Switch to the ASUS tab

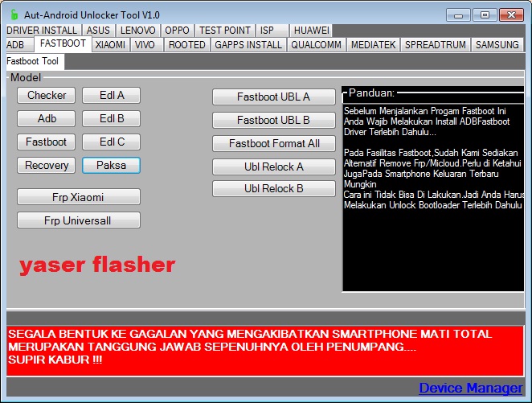click(98, 31)
